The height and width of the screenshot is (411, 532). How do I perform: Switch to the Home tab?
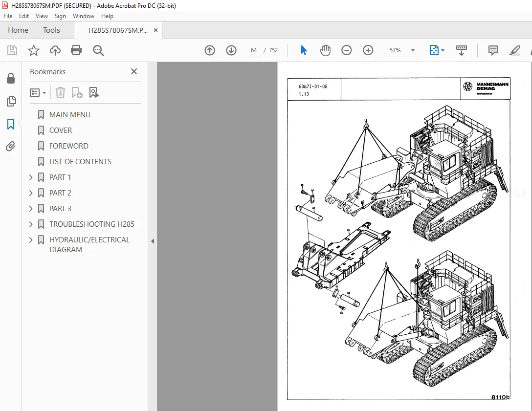(18, 30)
